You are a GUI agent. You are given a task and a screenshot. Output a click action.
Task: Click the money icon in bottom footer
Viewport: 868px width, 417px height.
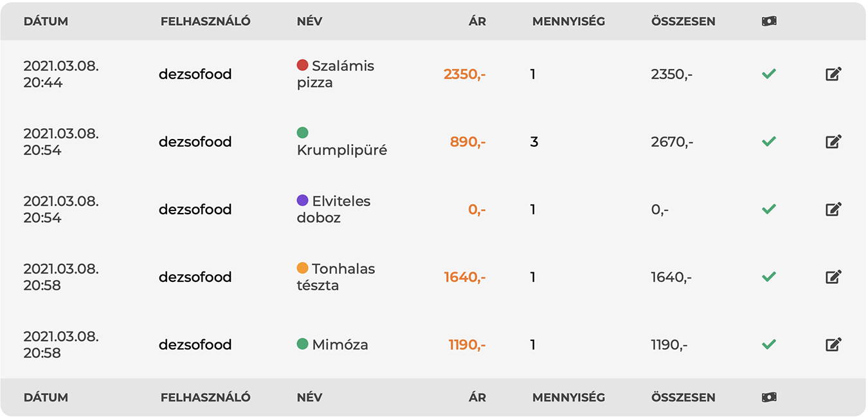coord(768,397)
